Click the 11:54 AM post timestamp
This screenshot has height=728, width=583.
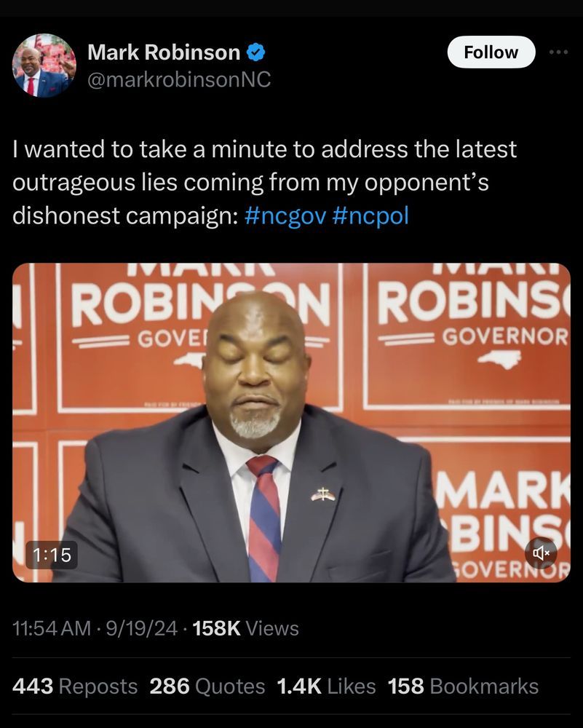(52, 629)
